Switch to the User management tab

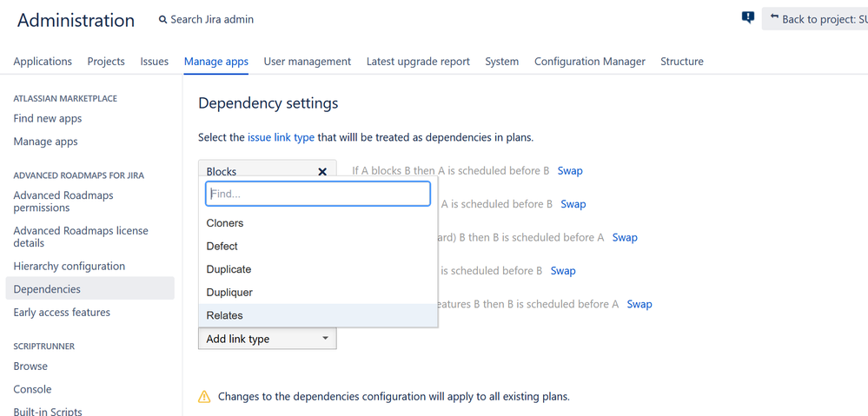tap(308, 62)
